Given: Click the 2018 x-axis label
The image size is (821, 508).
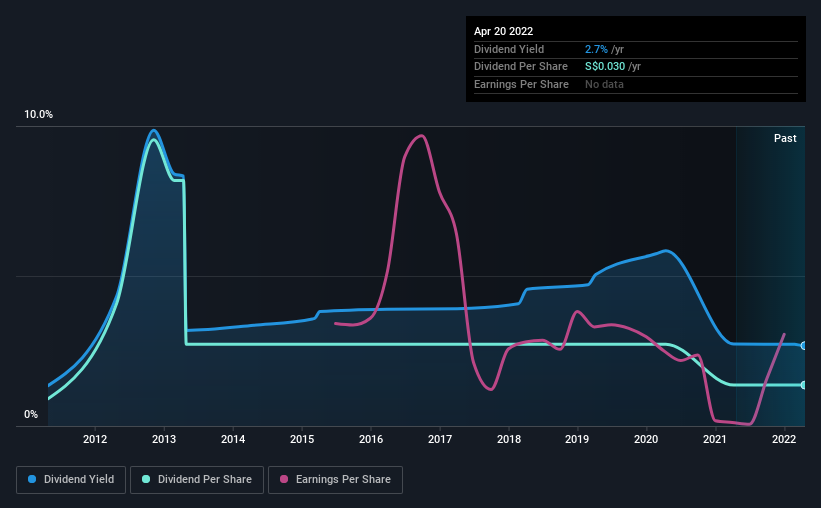Looking at the screenshot, I should point(509,439).
